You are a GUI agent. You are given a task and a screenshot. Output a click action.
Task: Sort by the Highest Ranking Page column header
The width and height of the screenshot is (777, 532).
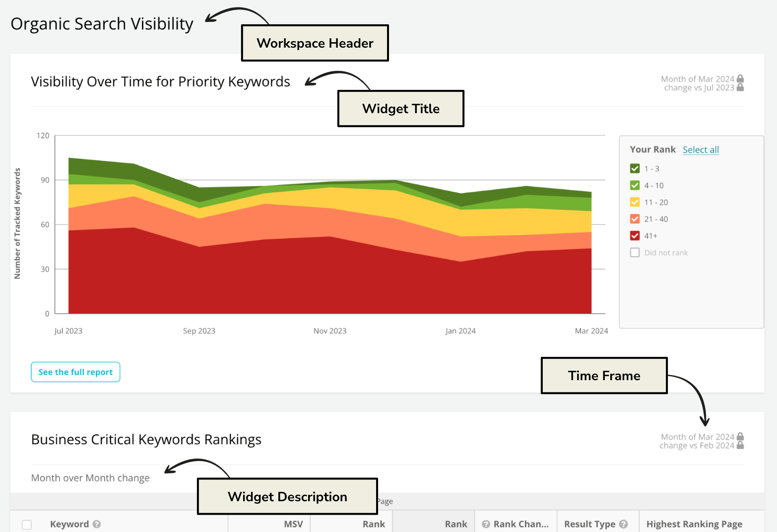(x=694, y=524)
